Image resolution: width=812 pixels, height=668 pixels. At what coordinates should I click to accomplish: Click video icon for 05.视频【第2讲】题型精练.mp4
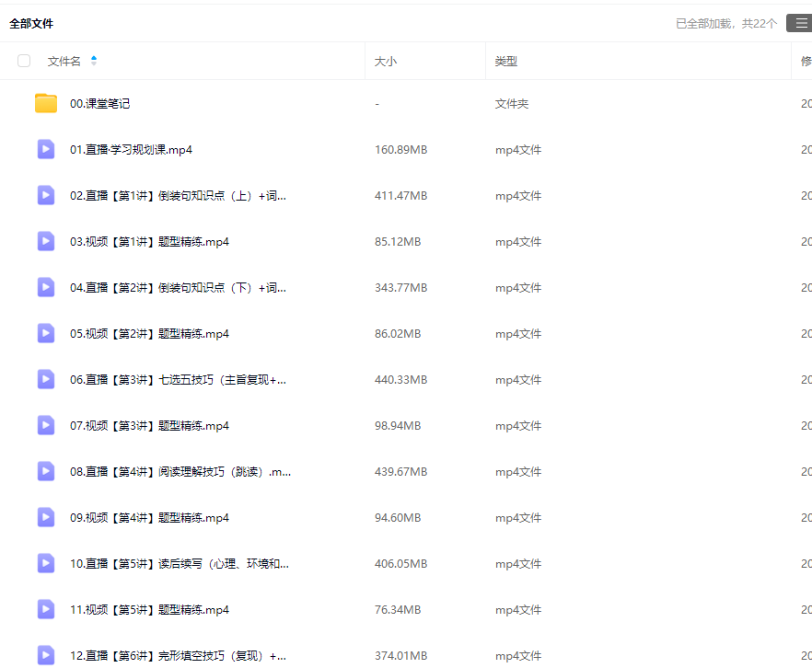(x=46, y=333)
